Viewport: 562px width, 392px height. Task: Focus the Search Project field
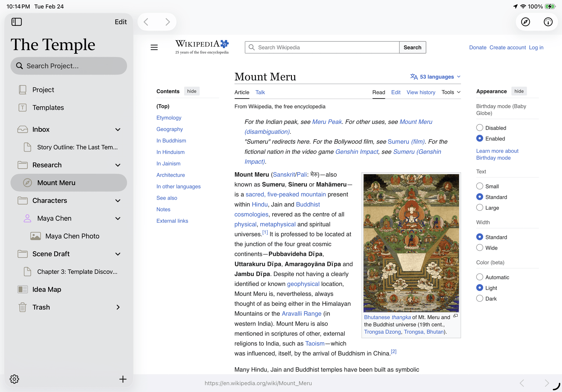(69, 66)
